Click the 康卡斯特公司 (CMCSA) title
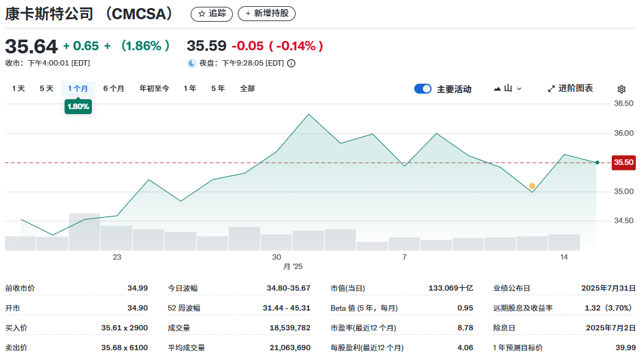 coord(89,14)
